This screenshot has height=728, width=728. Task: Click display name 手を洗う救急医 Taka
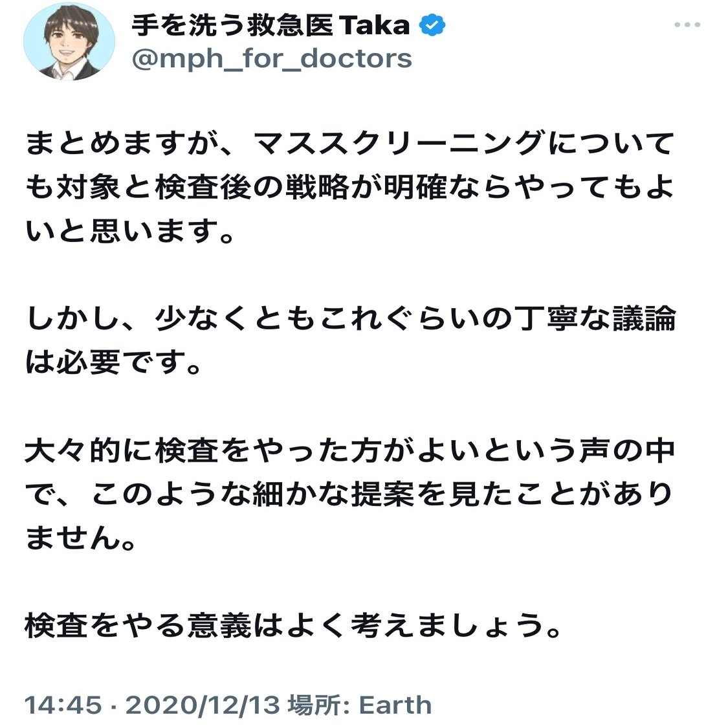click(270, 25)
